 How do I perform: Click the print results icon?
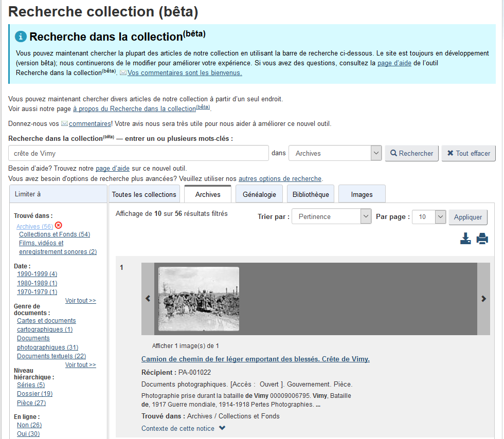(482, 239)
